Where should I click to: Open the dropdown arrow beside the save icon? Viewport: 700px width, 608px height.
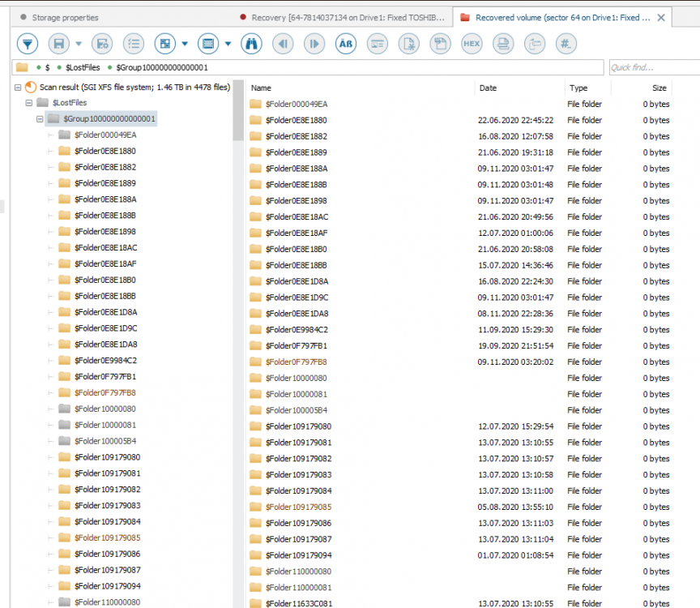point(79,44)
